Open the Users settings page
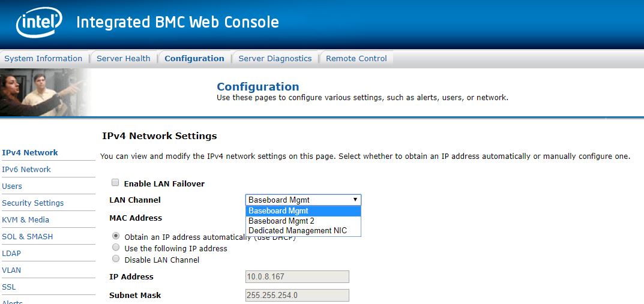 pyautogui.click(x=12, y=186)
